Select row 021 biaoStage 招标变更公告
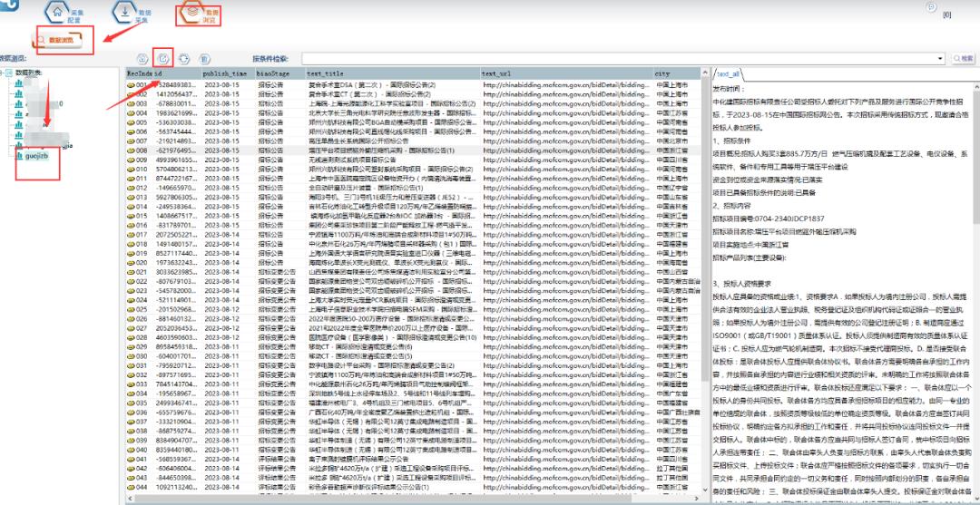The width and height of the screenshot is (980, 505). (276, 272)
